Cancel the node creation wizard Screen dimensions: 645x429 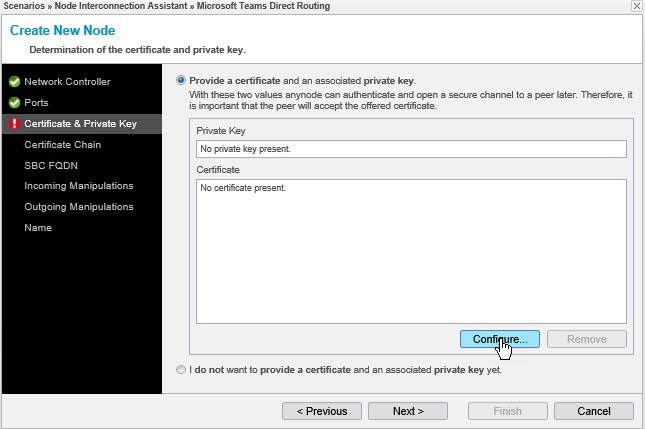coord(593,411)
